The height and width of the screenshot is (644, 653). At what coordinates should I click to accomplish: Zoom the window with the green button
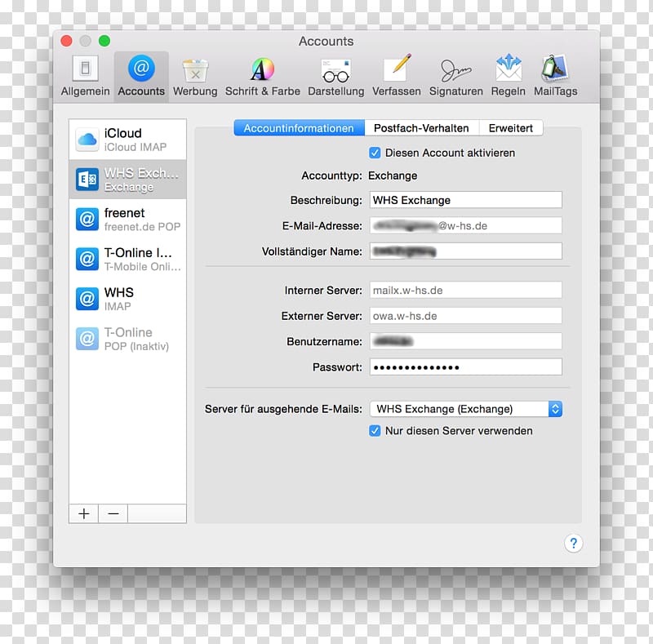tap(104, 41)
